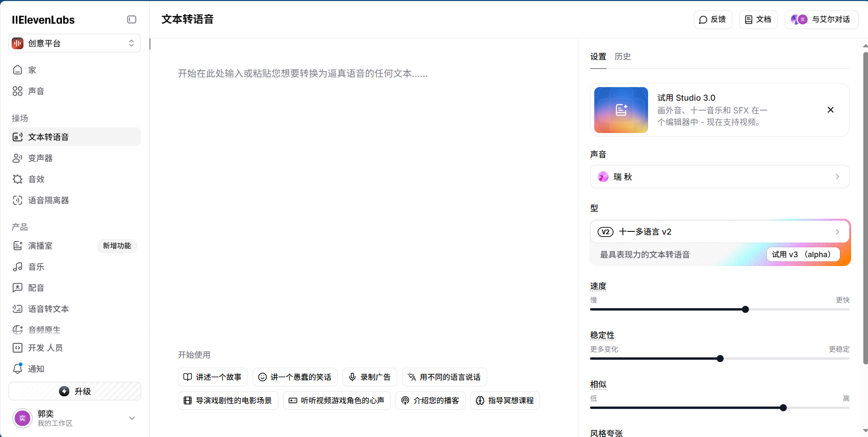Choose the 讲一个愚蠢的笑话 prompt
868x437 pixels.
click(295, 377)
